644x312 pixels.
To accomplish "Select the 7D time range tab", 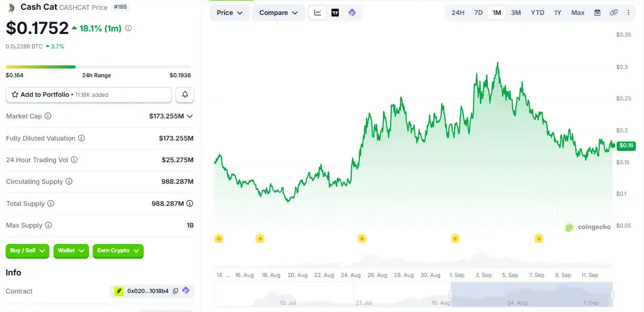I will click(478, 12).
